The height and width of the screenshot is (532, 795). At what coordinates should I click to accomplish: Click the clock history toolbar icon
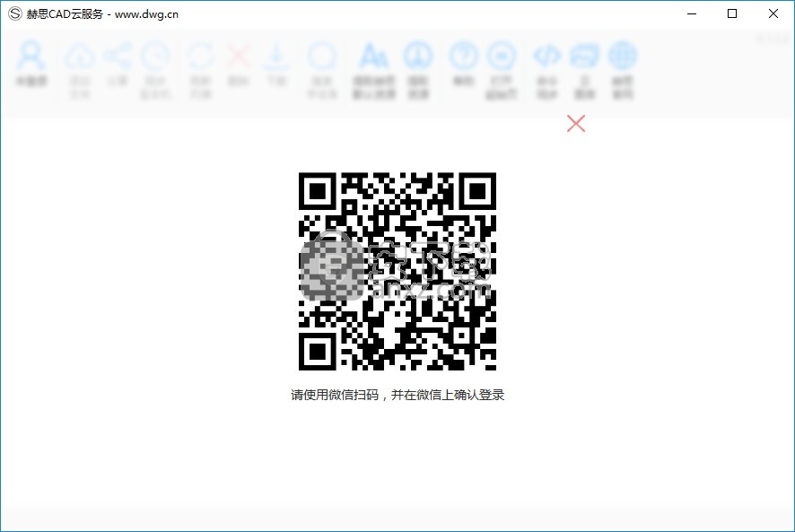click(155, 57)
